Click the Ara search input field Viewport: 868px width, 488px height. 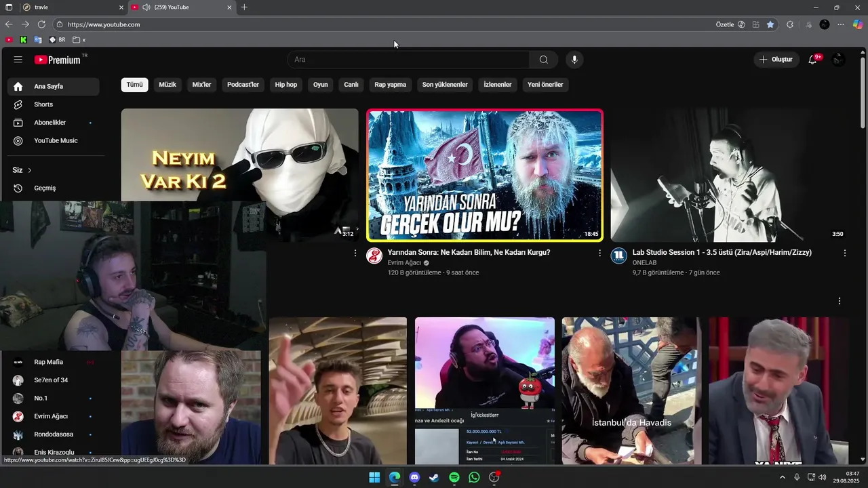coord(408,60)
